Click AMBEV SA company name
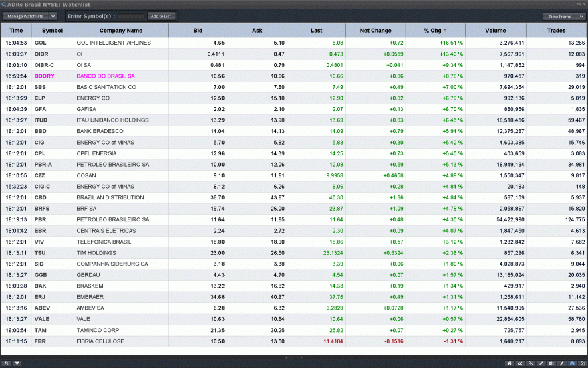 tap(90, 308)
